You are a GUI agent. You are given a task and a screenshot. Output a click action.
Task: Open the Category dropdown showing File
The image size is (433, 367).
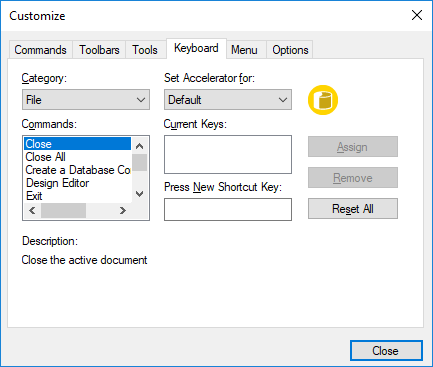point(86,100)
